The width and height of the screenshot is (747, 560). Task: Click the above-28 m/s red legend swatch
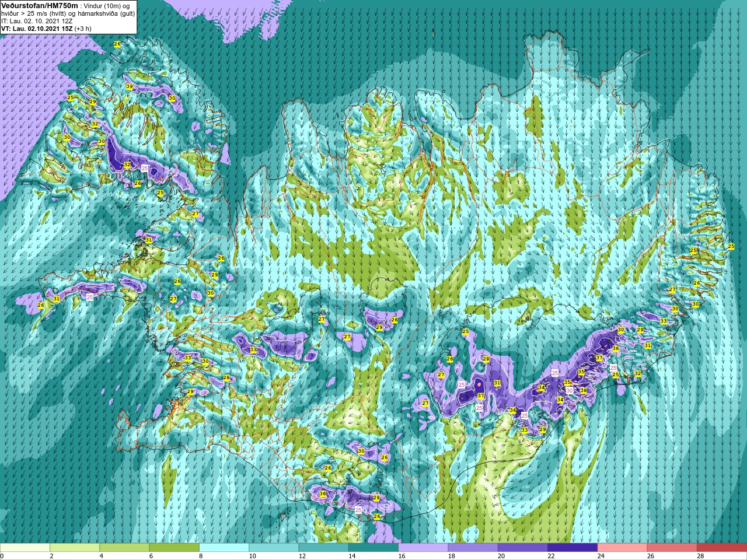pos(721,548)
